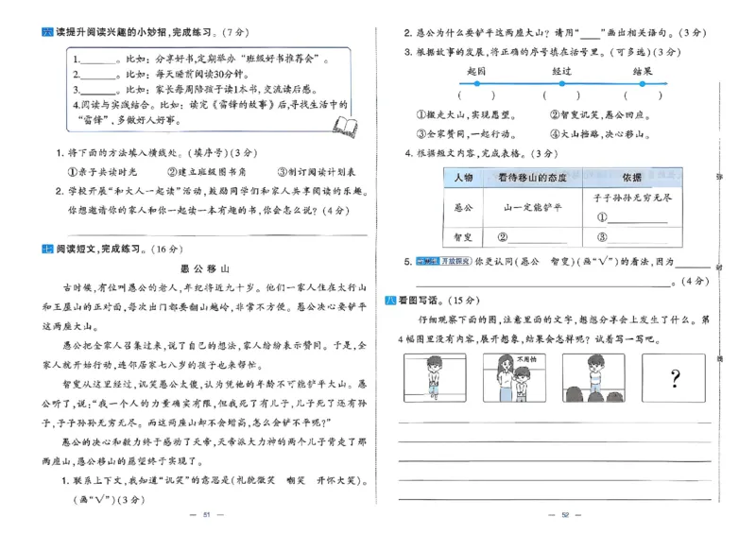Viewport: 756px width, 535px height.
Task: Click the word 礼貌微笑 in question 1
Action: (255, 480)
